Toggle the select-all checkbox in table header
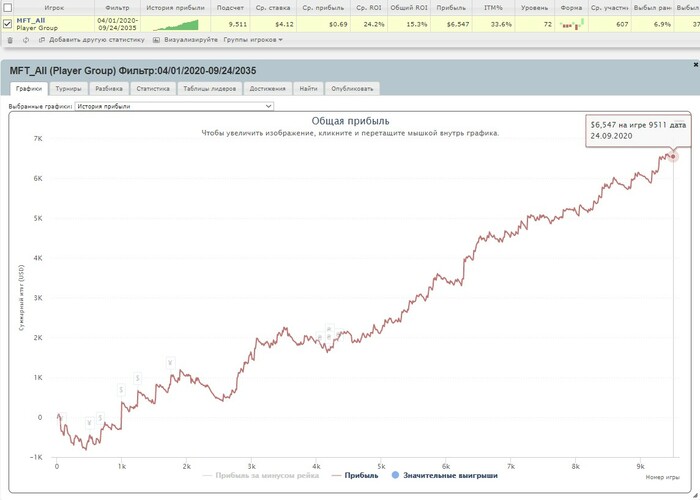This screenshot has height=500, width=700. pyautogui.click(x=7, y=8)
